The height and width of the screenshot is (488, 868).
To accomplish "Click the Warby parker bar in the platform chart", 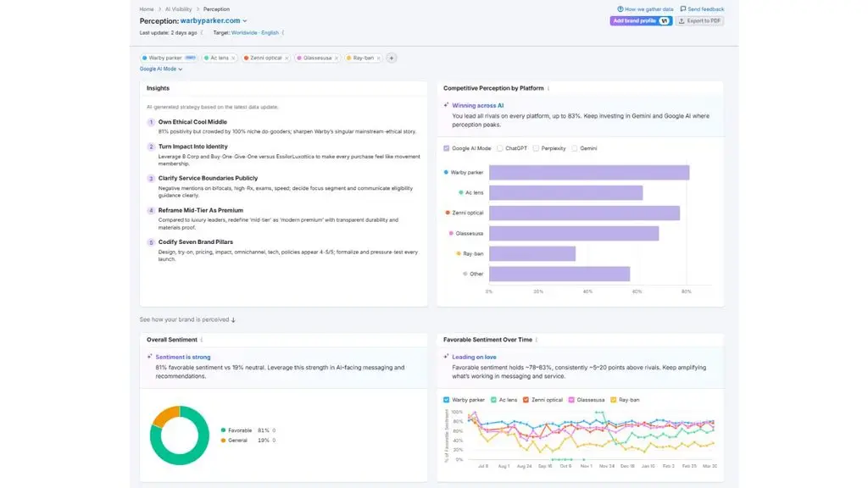I will tap(589, 173).
